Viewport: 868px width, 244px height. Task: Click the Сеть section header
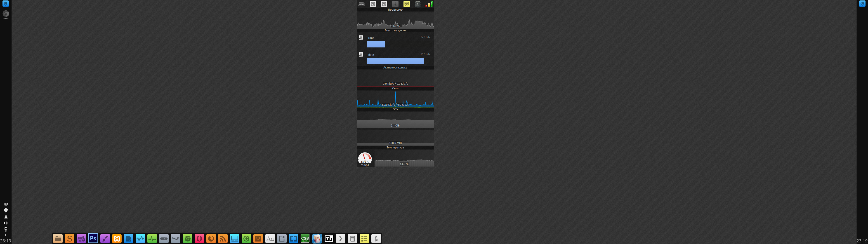(395, 88)
